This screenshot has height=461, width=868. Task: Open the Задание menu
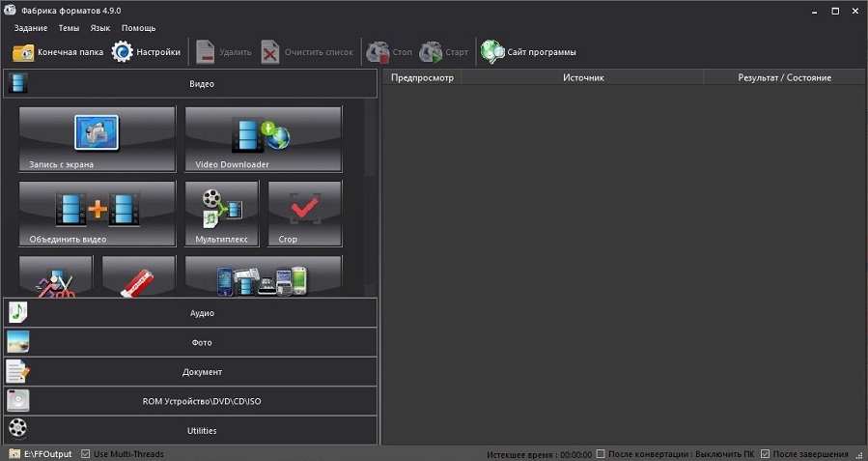(31, 28)
